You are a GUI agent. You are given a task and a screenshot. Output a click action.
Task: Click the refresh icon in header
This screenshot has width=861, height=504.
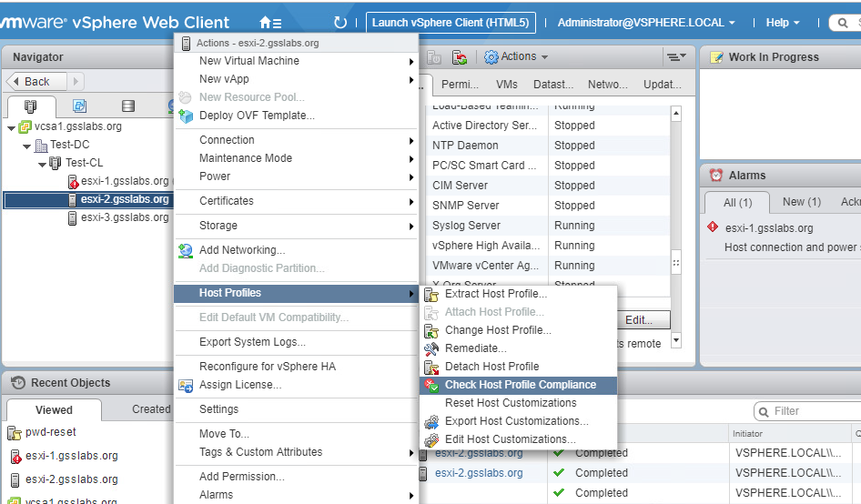340,23
